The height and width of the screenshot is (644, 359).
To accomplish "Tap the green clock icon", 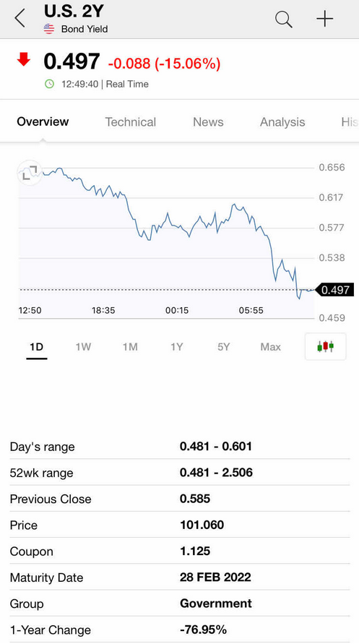I will coord(49,84).
